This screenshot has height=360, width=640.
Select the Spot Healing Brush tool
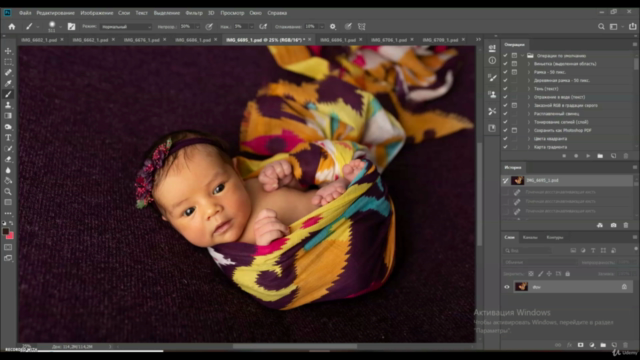click(8, 73)
